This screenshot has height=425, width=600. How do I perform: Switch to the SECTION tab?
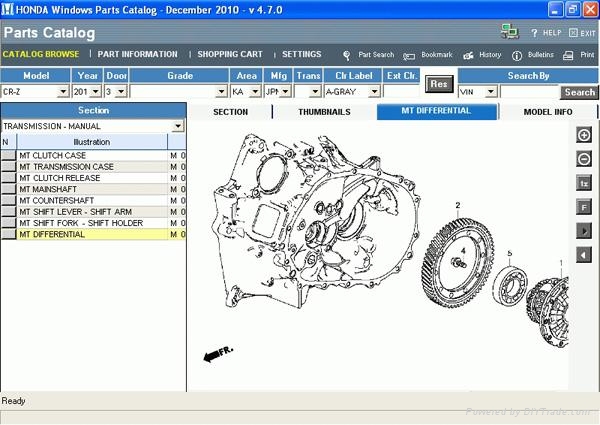point(230,112)
